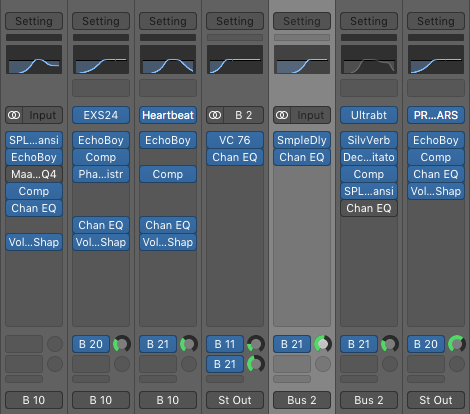Open SPL...ansi plug-in above EchoBoy on first strip
Viewport: 470px width, 414px height.
click(34, 140)
